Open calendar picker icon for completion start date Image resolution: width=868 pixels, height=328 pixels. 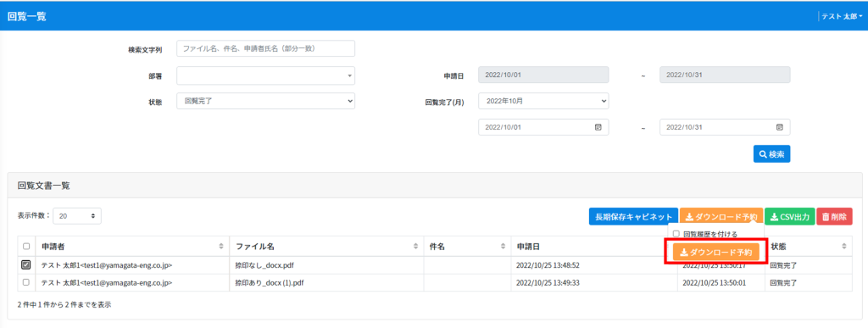pyautogui.click(x=598, y=127)
